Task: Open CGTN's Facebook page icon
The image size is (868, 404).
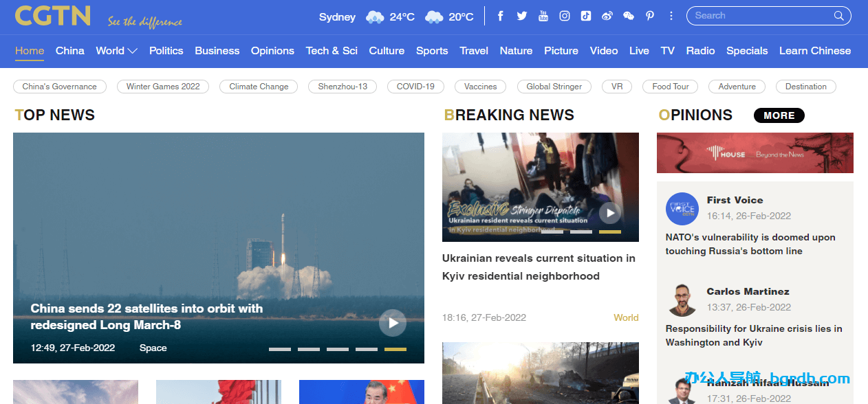Action: [501, 16]
